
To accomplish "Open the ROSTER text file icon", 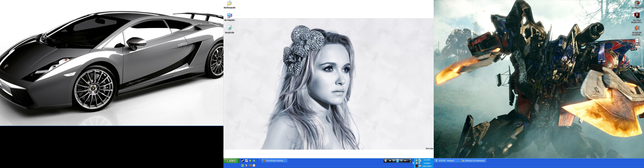I will [637, 42].
